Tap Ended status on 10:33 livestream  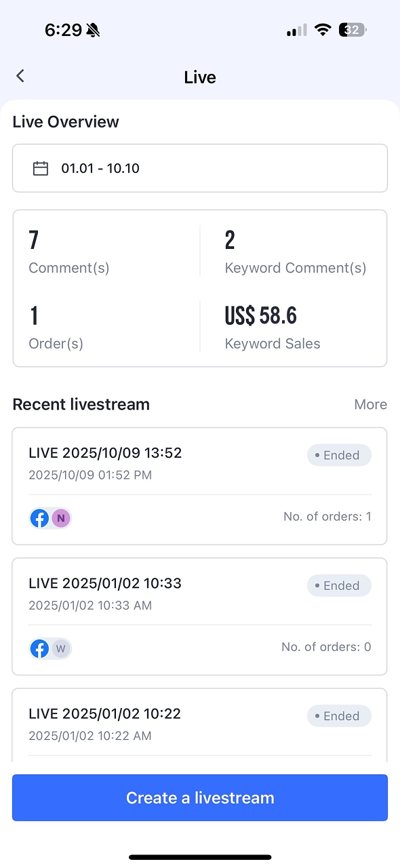click(339, 585)
